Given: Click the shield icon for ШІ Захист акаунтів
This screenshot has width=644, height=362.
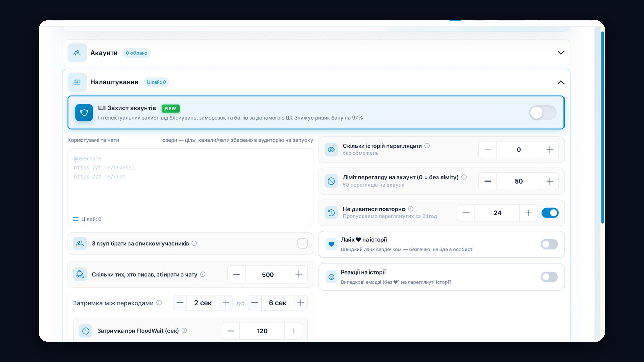Looking at the screenshot, I should [84, 113].
